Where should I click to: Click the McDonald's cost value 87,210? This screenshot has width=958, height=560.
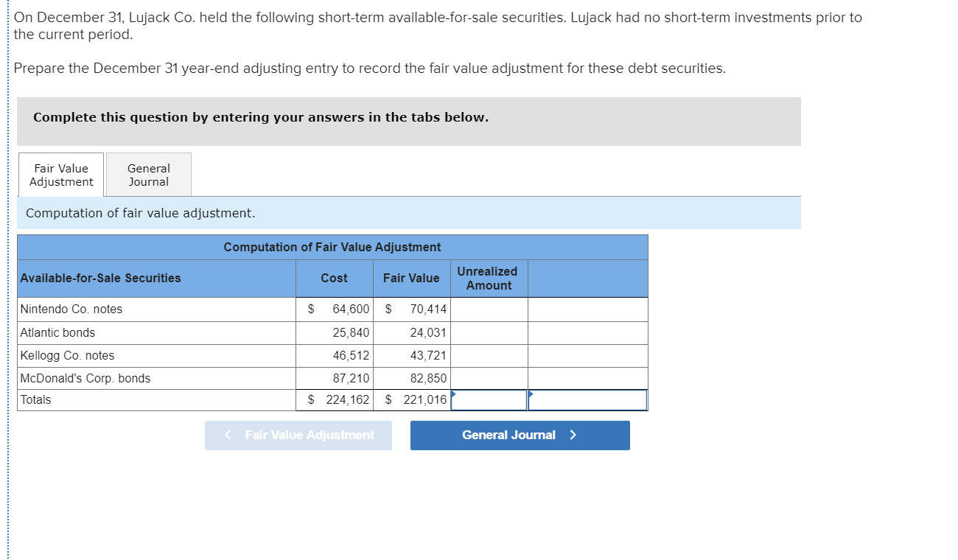(x=351, y=379)
